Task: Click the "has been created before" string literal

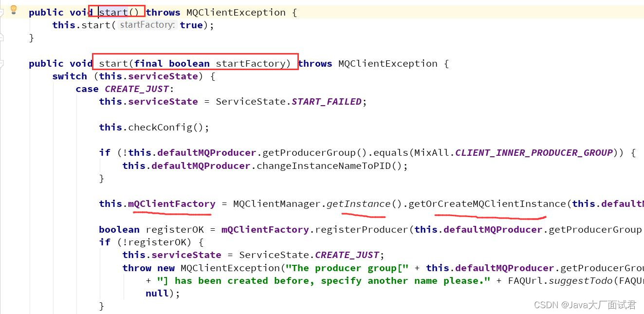Action: coord(324,280)
